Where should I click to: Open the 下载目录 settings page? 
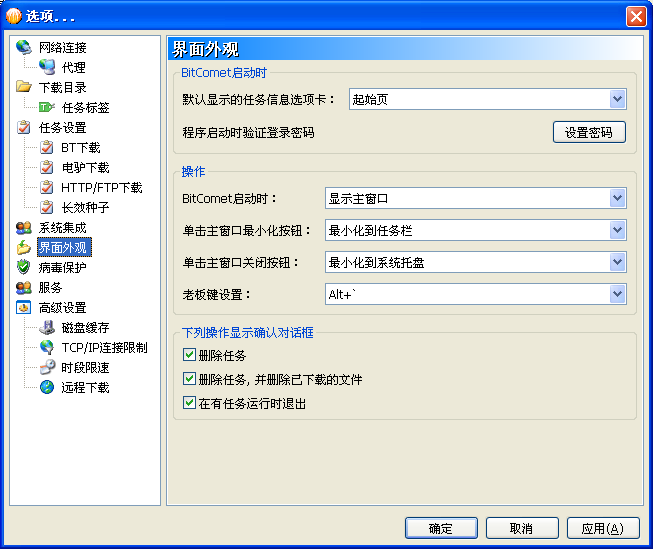(62, 87)
